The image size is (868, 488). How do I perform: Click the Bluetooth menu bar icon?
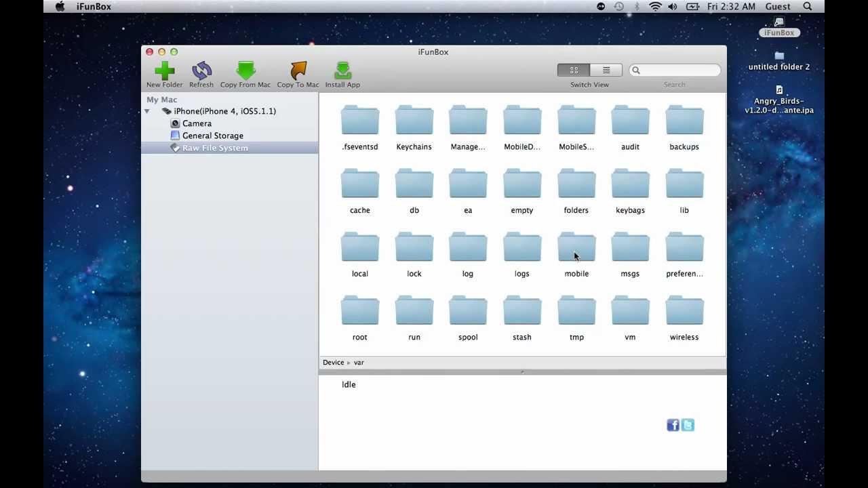637,6
